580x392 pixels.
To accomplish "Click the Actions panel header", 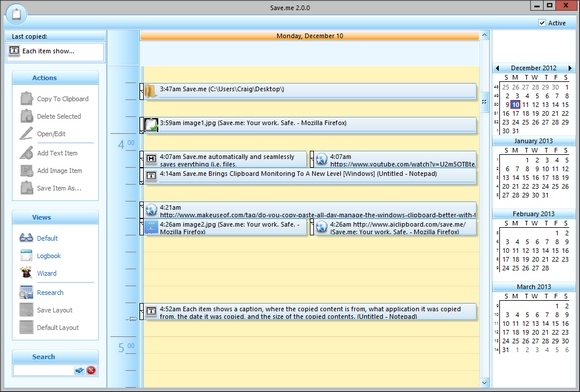I will (55, 78).
